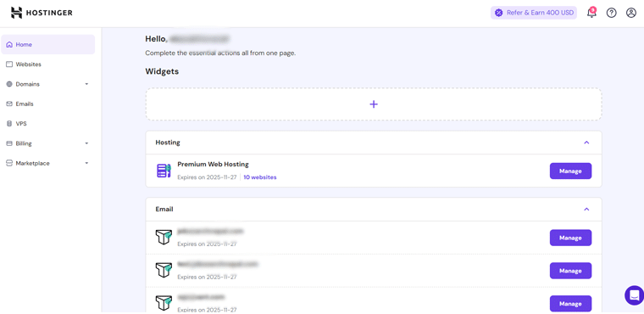Open the 10 websites link
Screen dimensions: 644x314
[260, 177]
